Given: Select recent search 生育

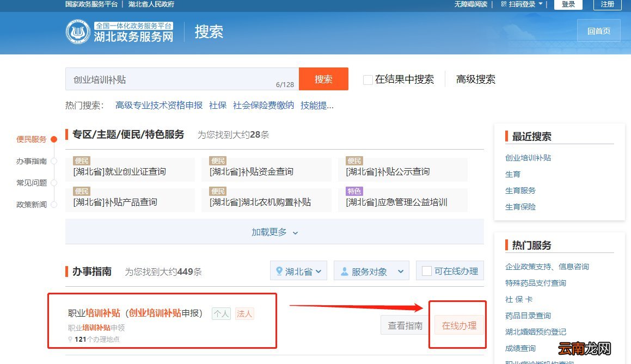Looking at the screenshot, I should [x=513, y=174].
